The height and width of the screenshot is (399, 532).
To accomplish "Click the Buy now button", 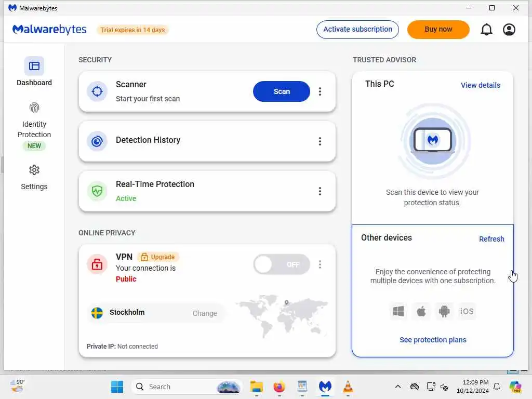I will pyautogui.click(x=438, y=30).
